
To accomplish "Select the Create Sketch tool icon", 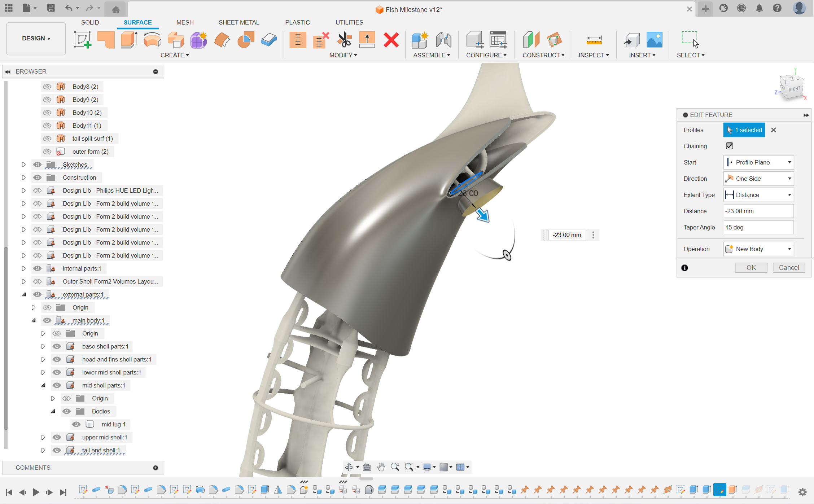I will 83,40.
